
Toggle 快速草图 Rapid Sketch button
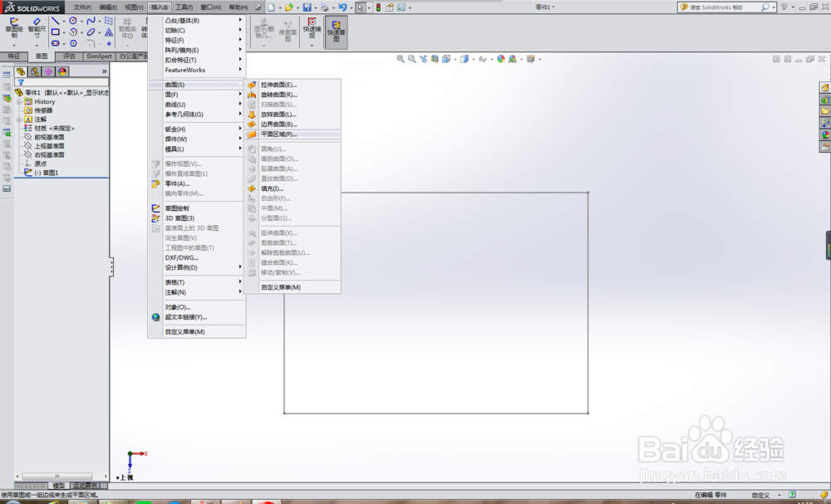(336, 32)
